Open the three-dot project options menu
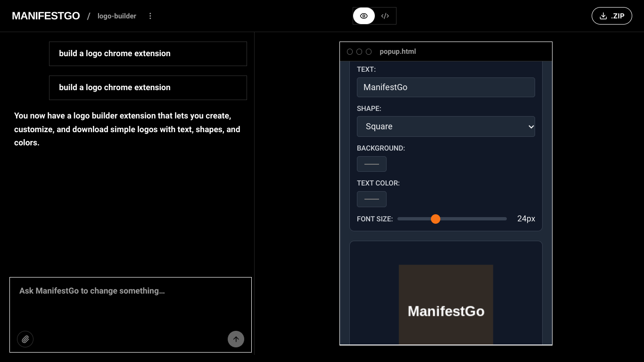Viewport: 644px width, 362px height. (150, 16)
